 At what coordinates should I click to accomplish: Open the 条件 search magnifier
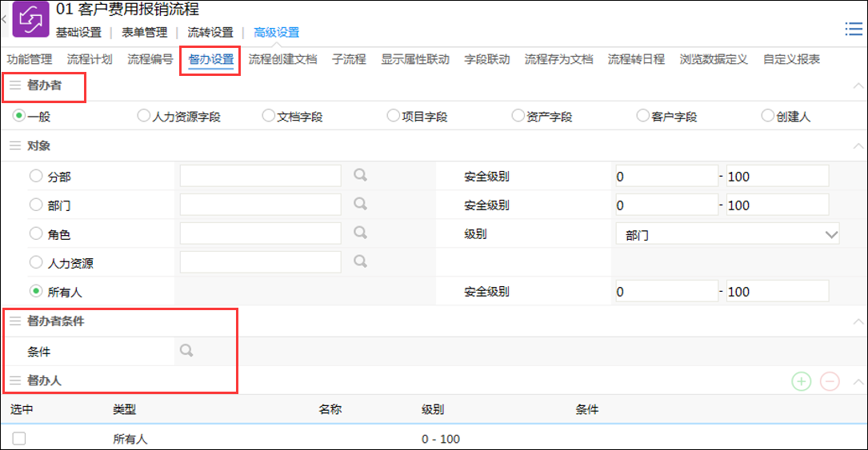click(x=186, y=351)
